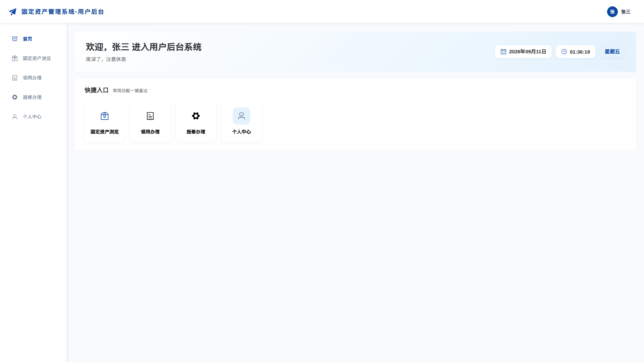This screenshot has width=644, height=362.
Task: Click the 领用办理 sidebar document icon
Action: (15, 78)
